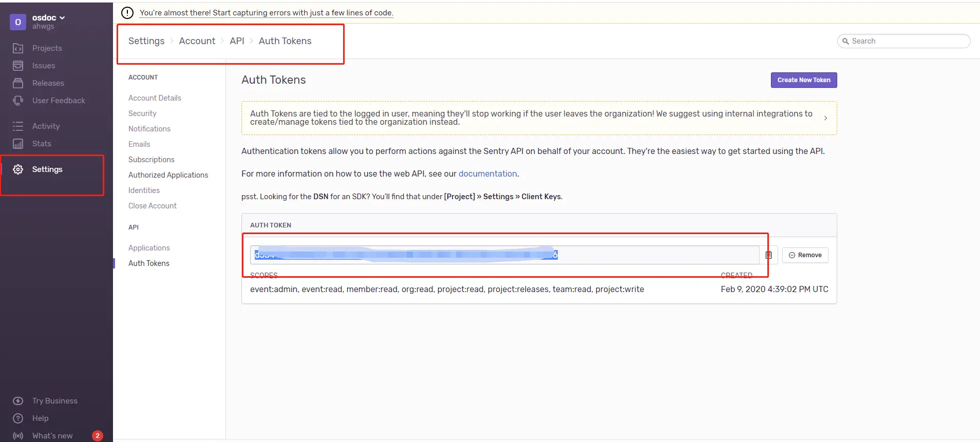Image resolution: width=980 pixels, height=442 pixels.
Task: Open Identities settings page
Action: pos(144,190)
